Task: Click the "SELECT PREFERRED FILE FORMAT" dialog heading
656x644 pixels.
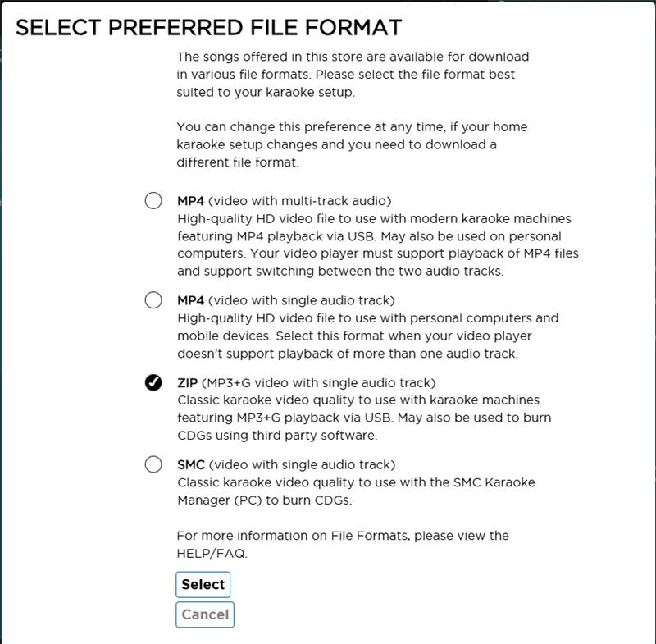Action: (x=209, y=28)
